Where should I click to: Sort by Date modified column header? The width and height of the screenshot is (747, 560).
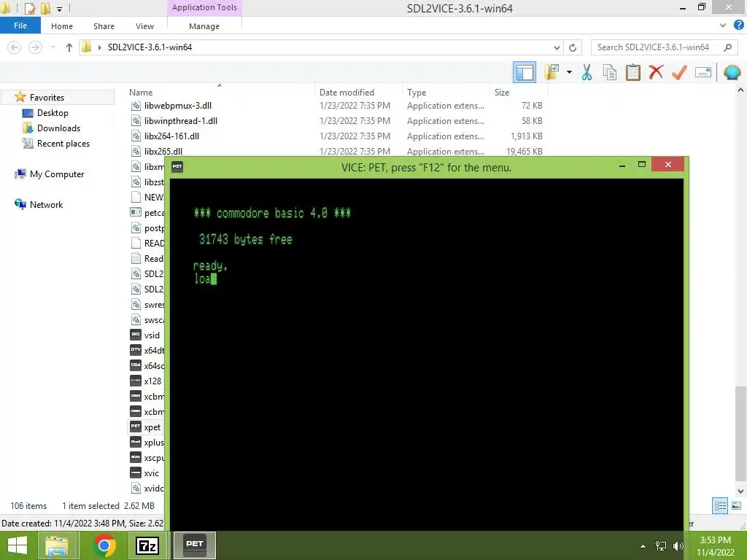point(347,92)
